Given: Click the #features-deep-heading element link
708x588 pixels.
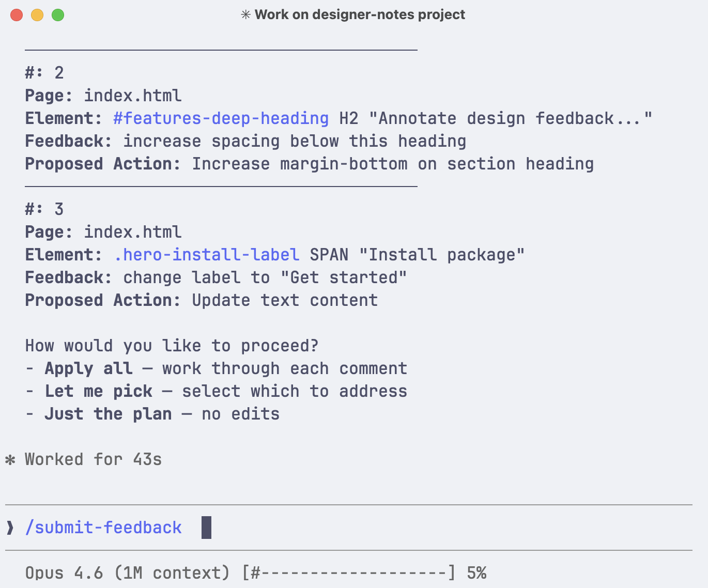Looking at the screenshot, I should point(221,118).
